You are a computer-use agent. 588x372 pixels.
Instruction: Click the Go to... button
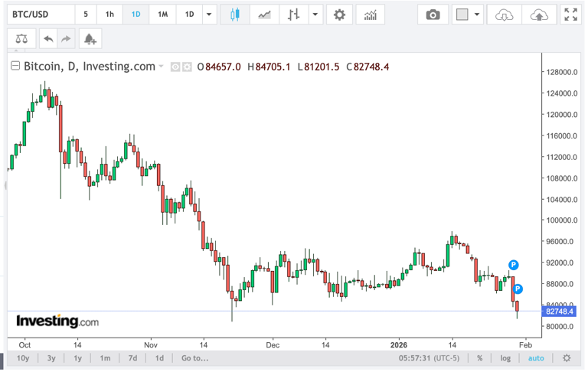194,358
